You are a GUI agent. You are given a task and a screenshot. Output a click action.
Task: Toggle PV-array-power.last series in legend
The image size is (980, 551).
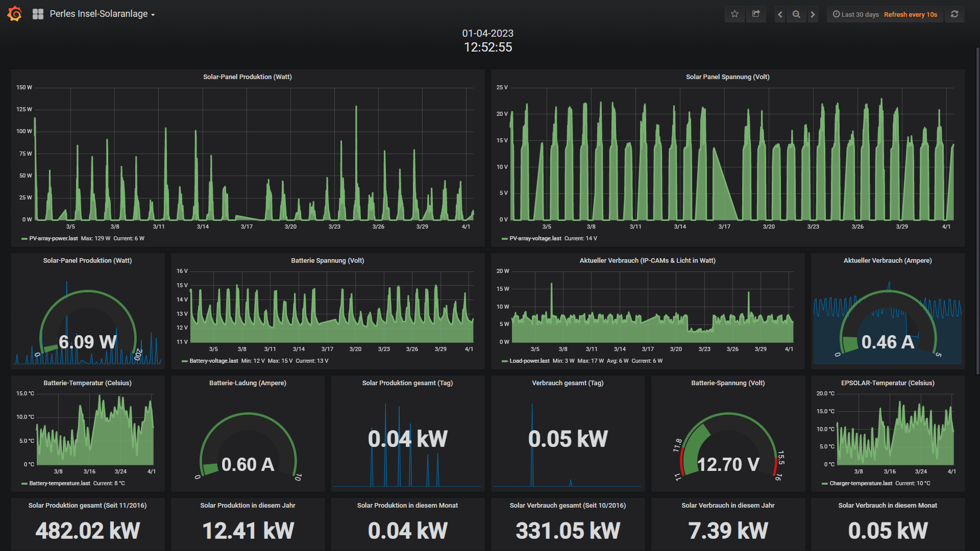click(54, 238)
